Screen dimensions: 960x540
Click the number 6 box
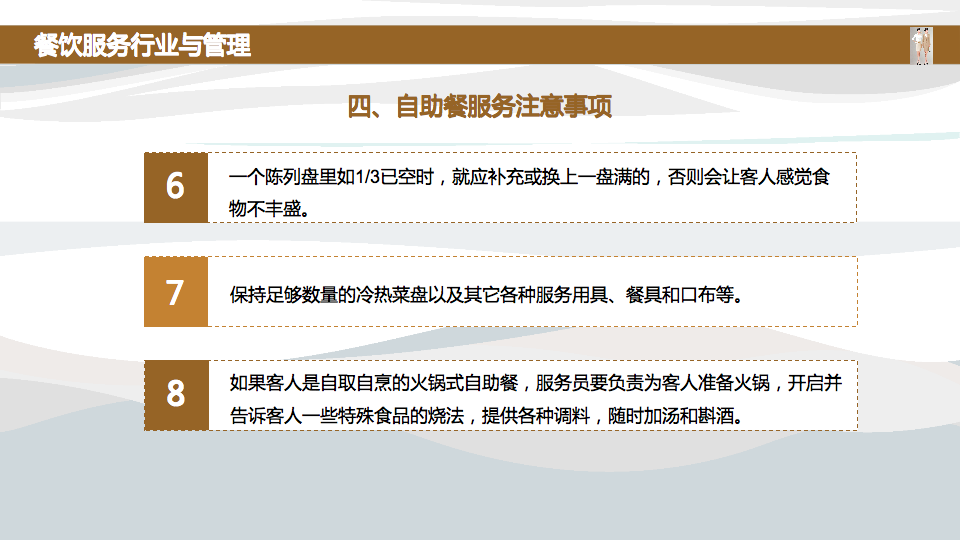[x=176, y=187]
